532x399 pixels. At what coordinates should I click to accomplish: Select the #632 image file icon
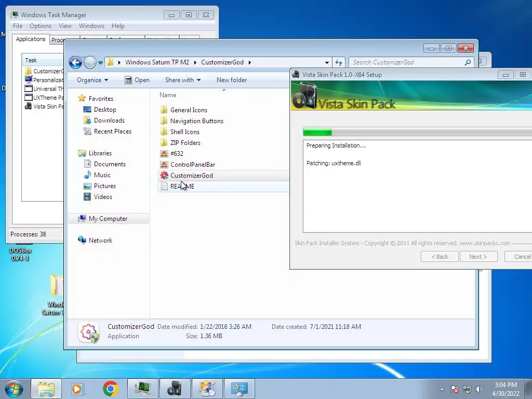click(x=164, y=154)
